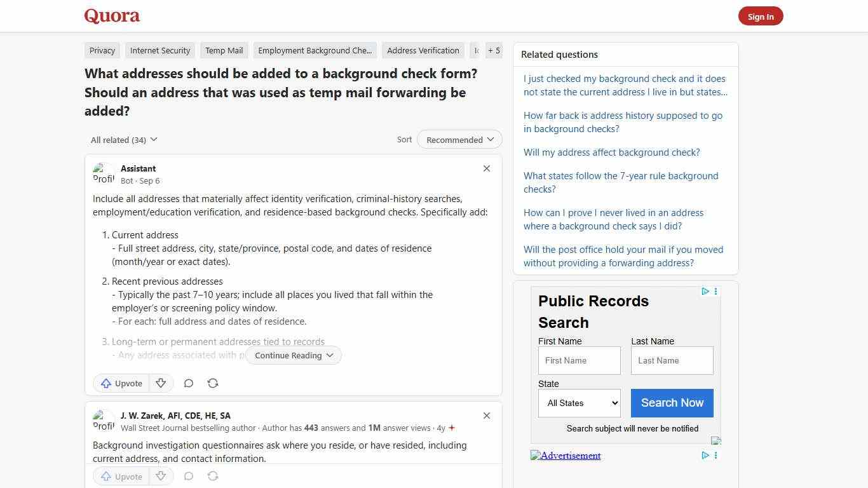This screenshot has width=868, height=488.
Task: Open the Temp Mail topic tag
Action: [224, 50]
